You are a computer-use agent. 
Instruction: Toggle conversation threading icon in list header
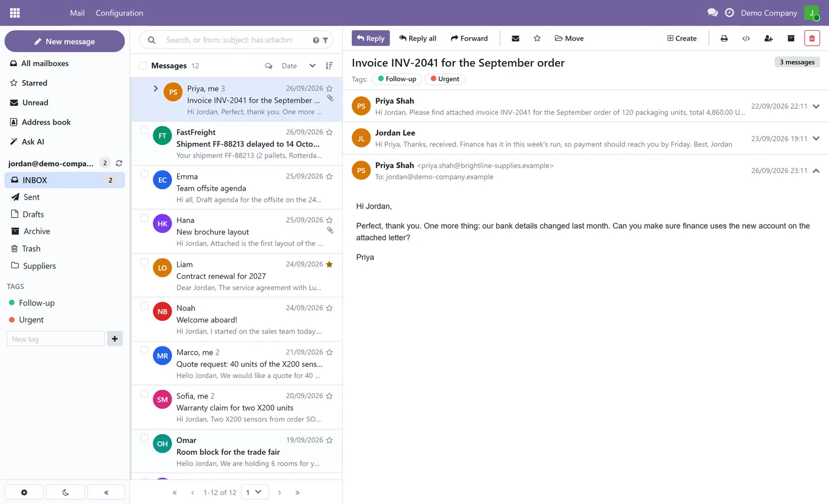point(268,66)
